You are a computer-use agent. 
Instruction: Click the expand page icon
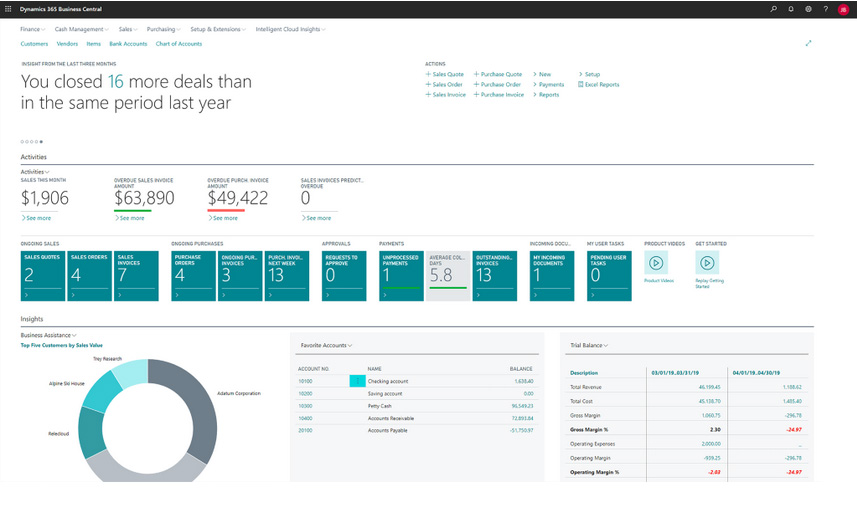pyautogui.click(x=808, y=43)
